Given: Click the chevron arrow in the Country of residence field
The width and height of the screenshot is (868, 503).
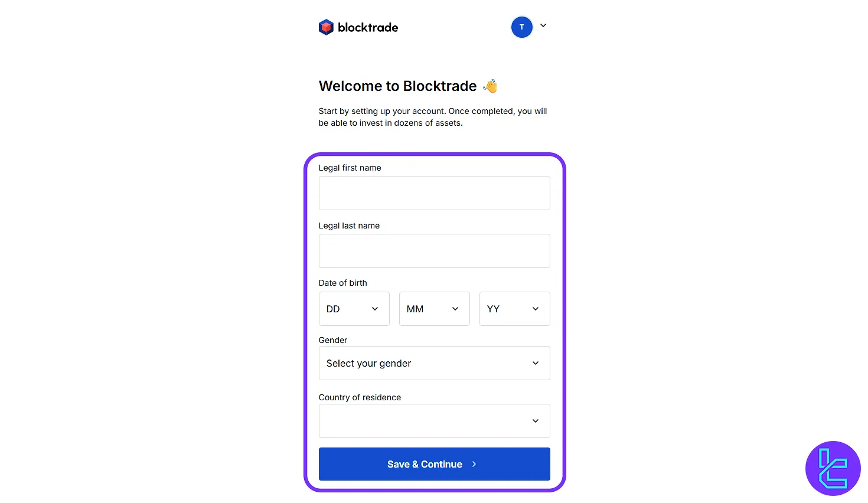Looking at the screenshot, I should coord(536,421).
